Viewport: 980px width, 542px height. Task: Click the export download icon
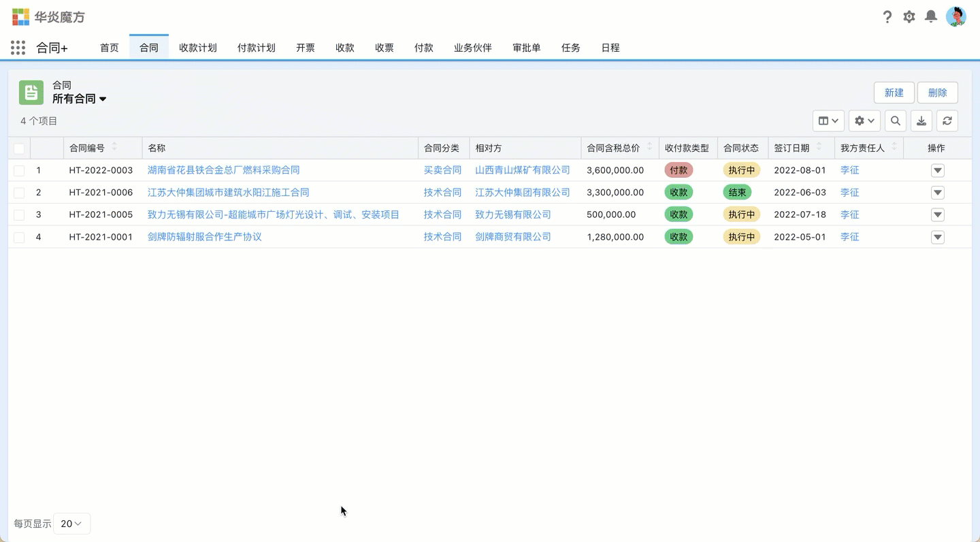(921, 121)
